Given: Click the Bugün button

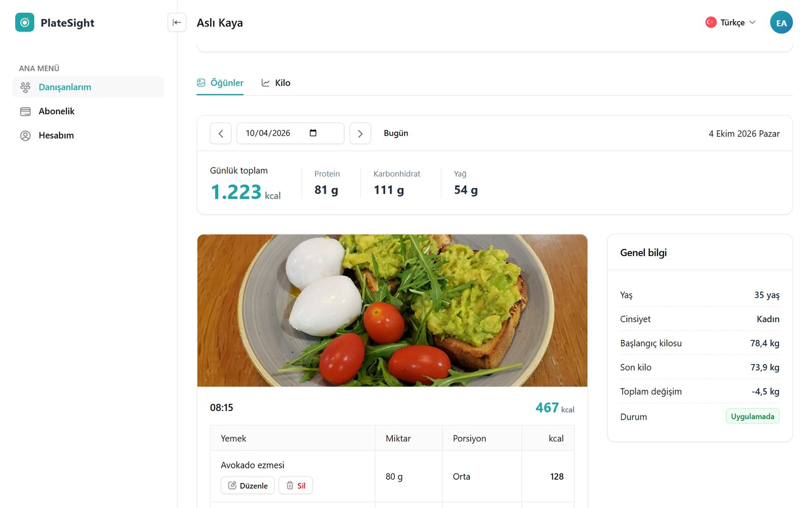Looking at the screenshot, I should click(396, 133).
